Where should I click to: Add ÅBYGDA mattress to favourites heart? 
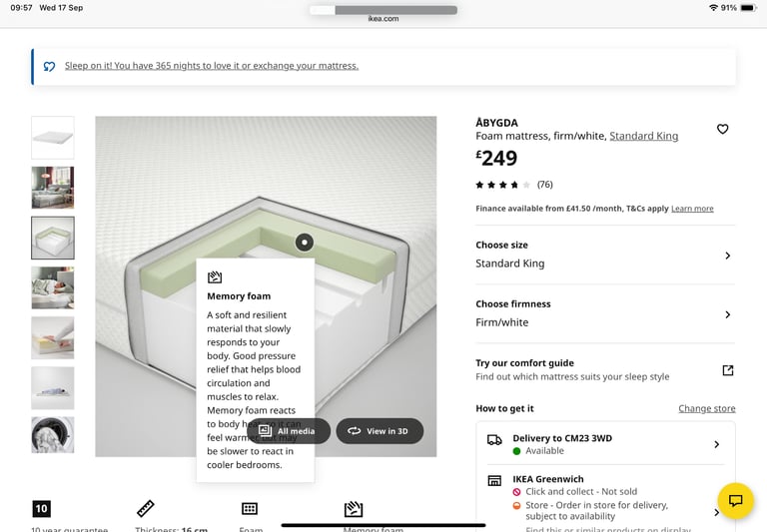(x=722, y=129)
